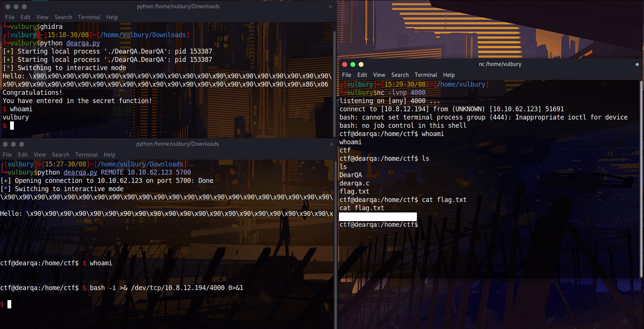Click the underlined dearqa.py in the top-left terminal
The height and width of the screenshot is (329, 644).
[x=83, y=43]
